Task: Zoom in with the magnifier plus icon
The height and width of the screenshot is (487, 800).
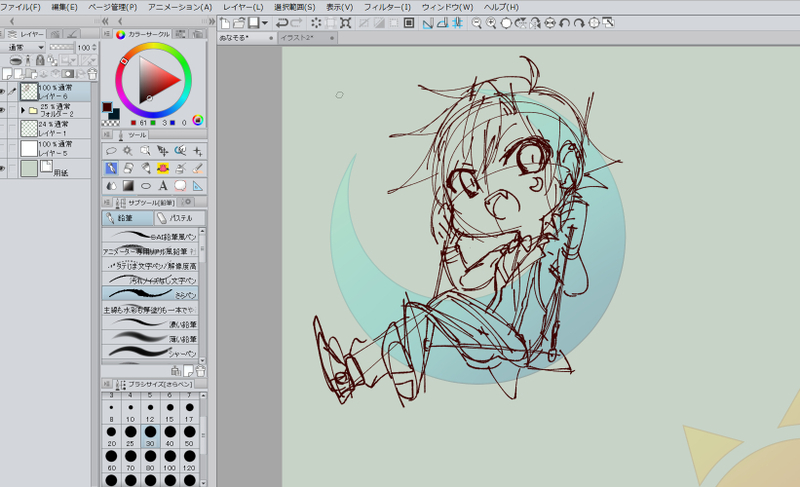Action: pyautogui.click(x=491, y=23)
